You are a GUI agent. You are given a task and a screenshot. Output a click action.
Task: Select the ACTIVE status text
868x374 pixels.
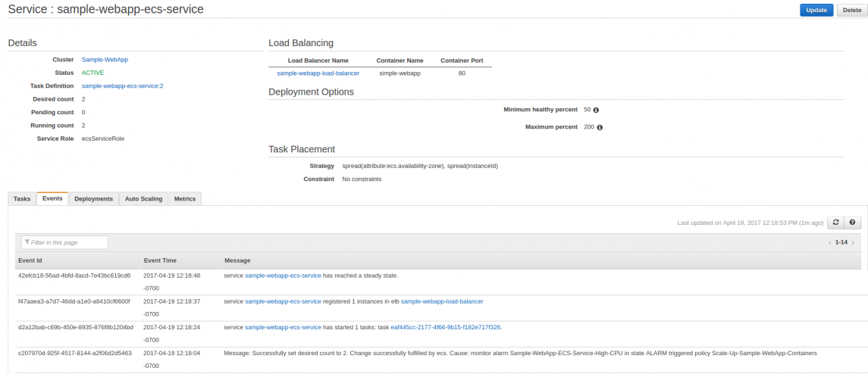[92, 73]
